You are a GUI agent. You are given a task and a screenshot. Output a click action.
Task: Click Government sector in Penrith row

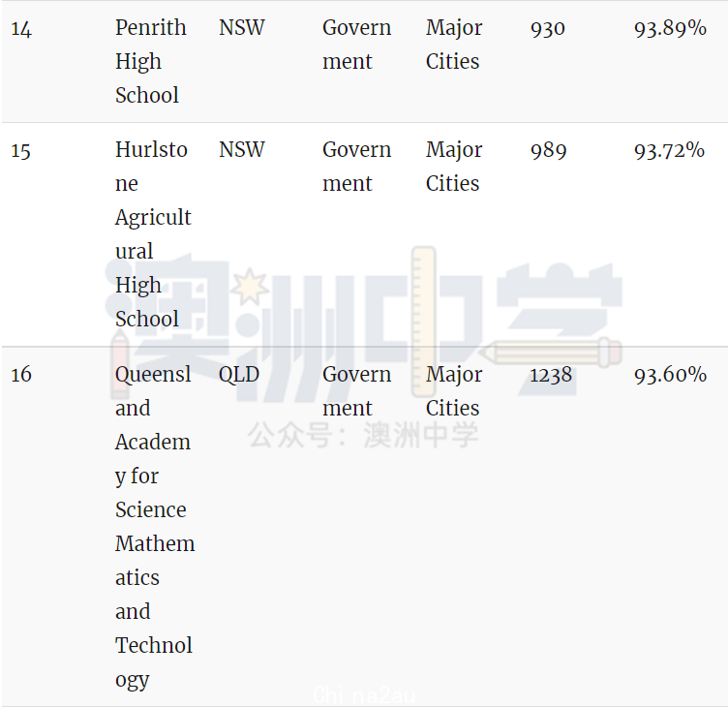(356, 45)
